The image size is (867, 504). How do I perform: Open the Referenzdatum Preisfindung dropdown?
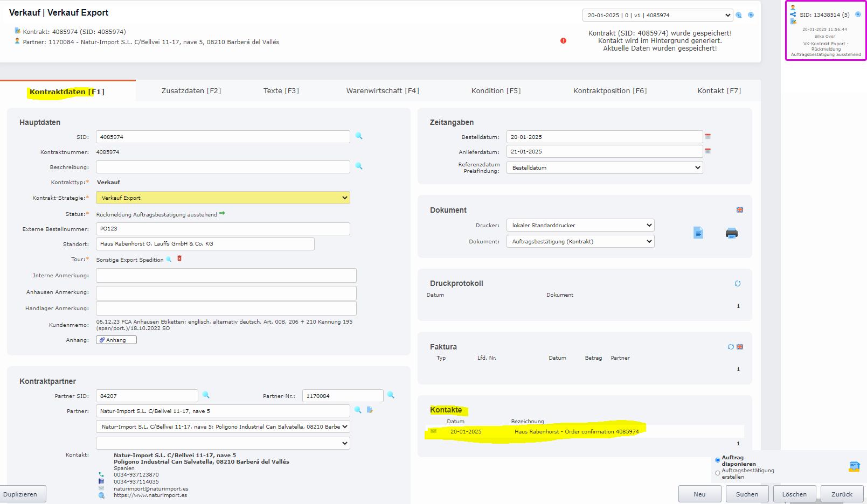(604, 167)
